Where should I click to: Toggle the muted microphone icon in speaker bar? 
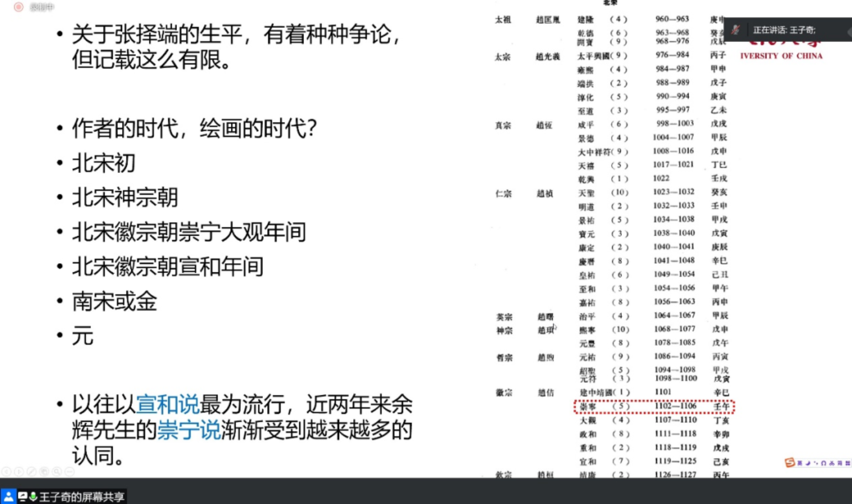735,30
